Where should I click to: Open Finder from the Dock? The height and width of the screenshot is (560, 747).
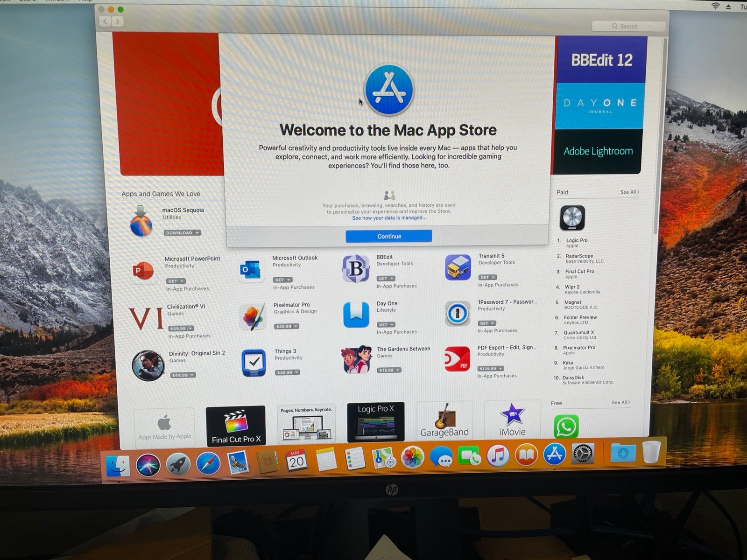click(118, 466)
